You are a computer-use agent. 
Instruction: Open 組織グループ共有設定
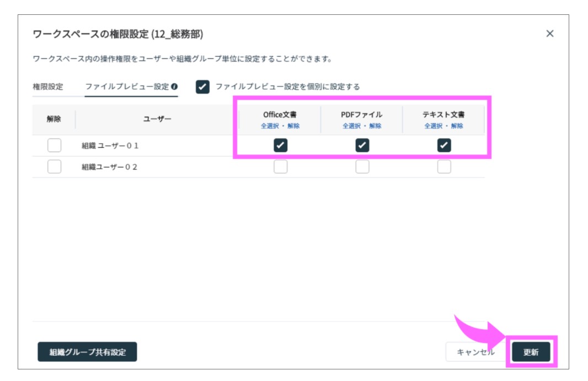(x=87, y=352)
